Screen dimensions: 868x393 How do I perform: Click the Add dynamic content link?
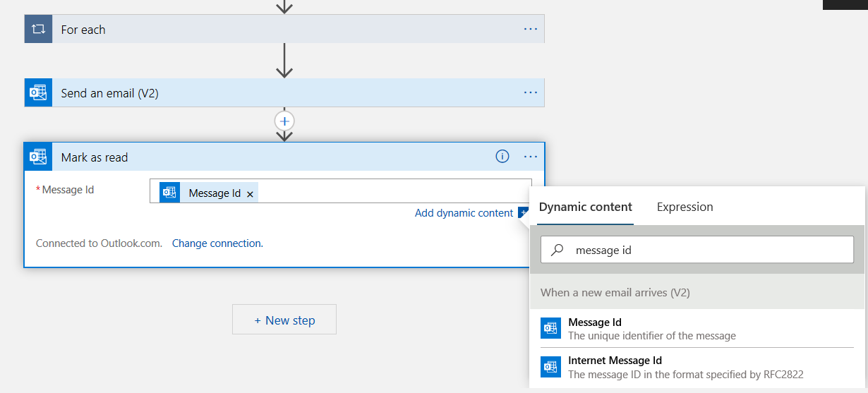pos(464,213)
